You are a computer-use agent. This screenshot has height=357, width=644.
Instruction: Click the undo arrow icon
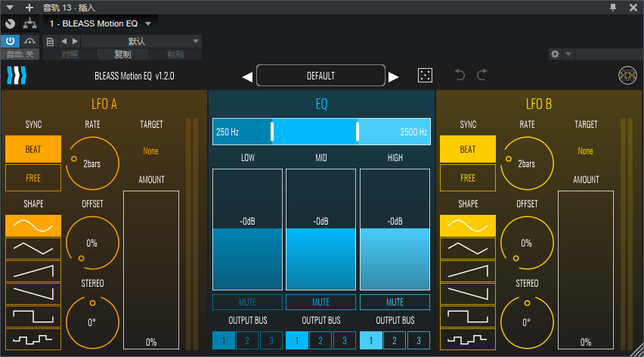click(x=460, y=76)
